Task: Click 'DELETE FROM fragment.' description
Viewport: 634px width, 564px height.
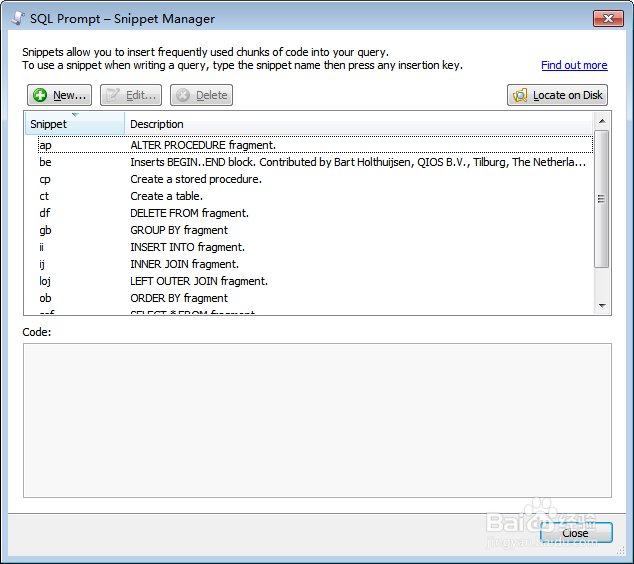Action: pyautogui.click(x=190, y=213)
